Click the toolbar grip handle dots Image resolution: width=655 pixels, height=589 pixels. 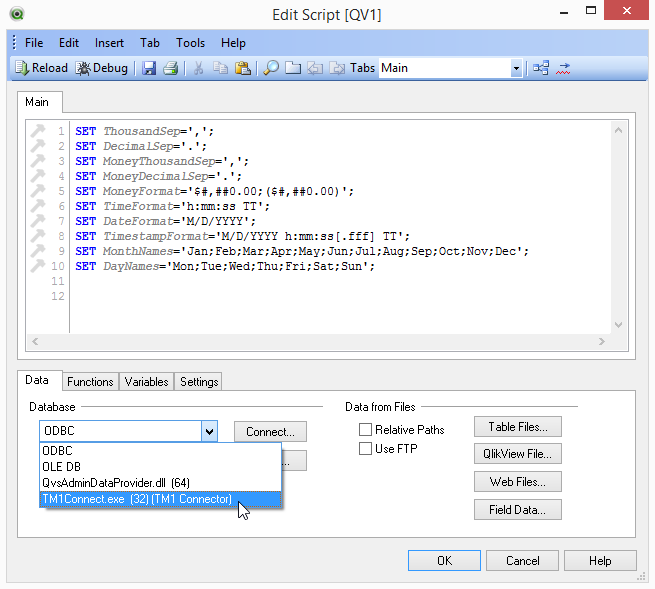pyautogui.click(x=15, y=43)
